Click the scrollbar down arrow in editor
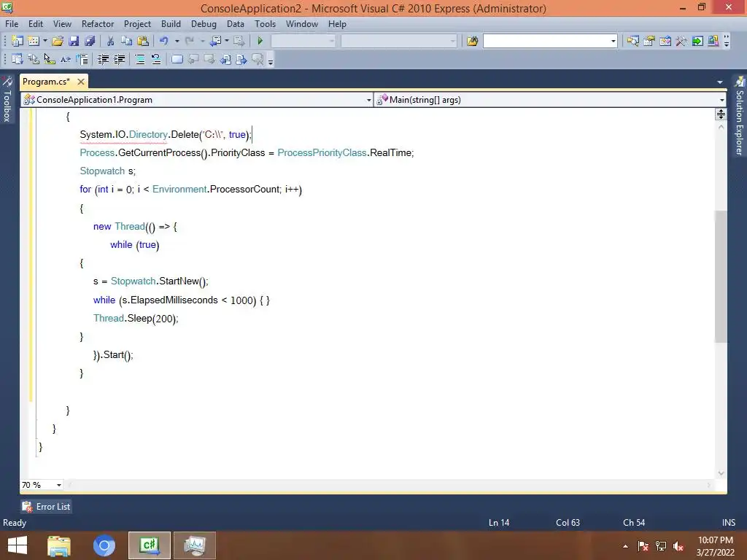 (721, 473)
